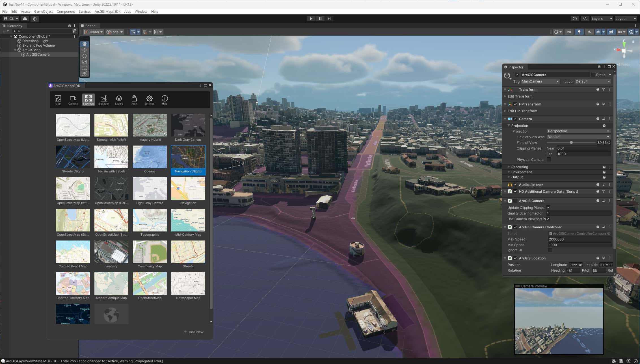Open the Tag dropdown set to MainCamera
The height and width of the screenshot is (364, 640).
pos(540,81)
